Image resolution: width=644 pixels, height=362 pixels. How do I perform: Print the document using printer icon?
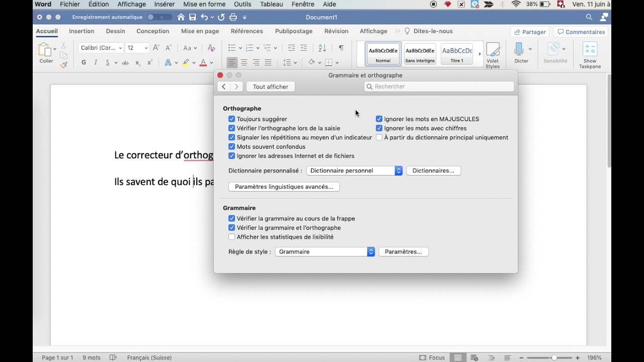[x=233, y=17]
